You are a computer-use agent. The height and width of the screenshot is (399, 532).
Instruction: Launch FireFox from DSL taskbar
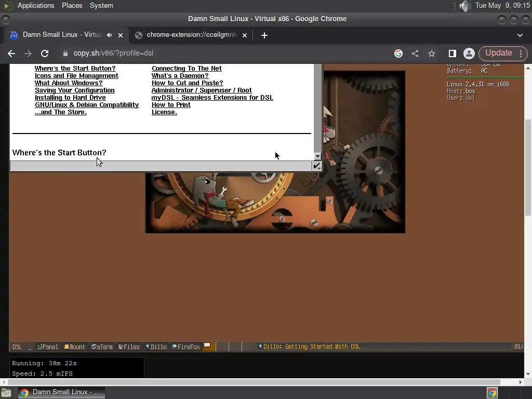pyautogui.click(x=186, y=347)
